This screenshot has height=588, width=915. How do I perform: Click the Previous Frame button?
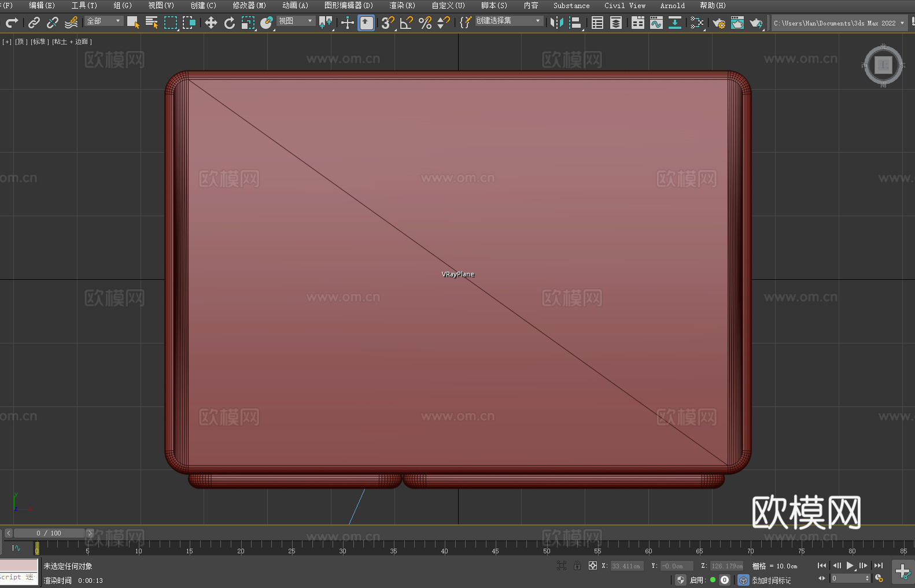point(836,565)
